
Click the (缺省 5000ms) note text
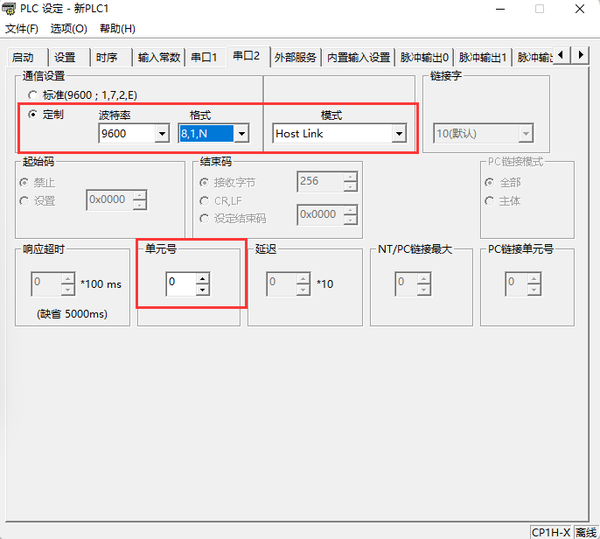click(72, 314)
